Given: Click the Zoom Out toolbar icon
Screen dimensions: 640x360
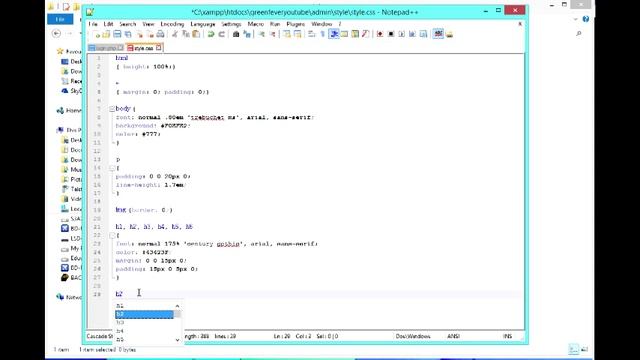Looking at the screenshot, I should [x=272, y=34].
